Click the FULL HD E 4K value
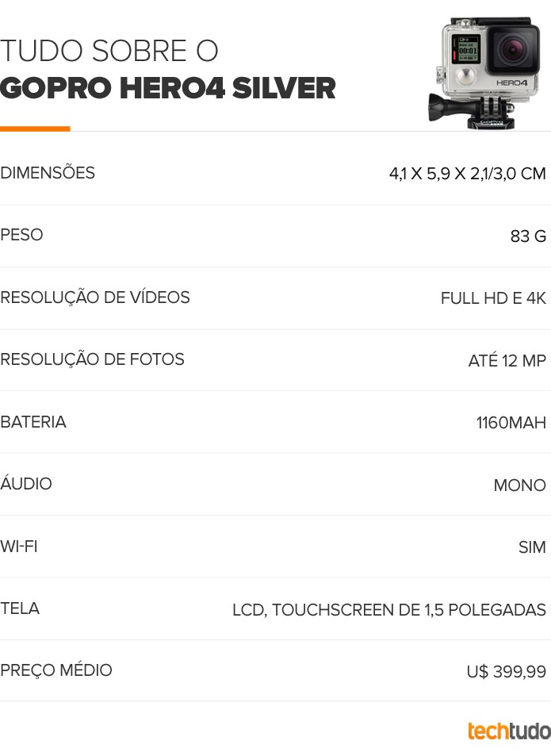The width and height of the screenshot is (551, 756). pyautogui.click(x=493, y=298)
